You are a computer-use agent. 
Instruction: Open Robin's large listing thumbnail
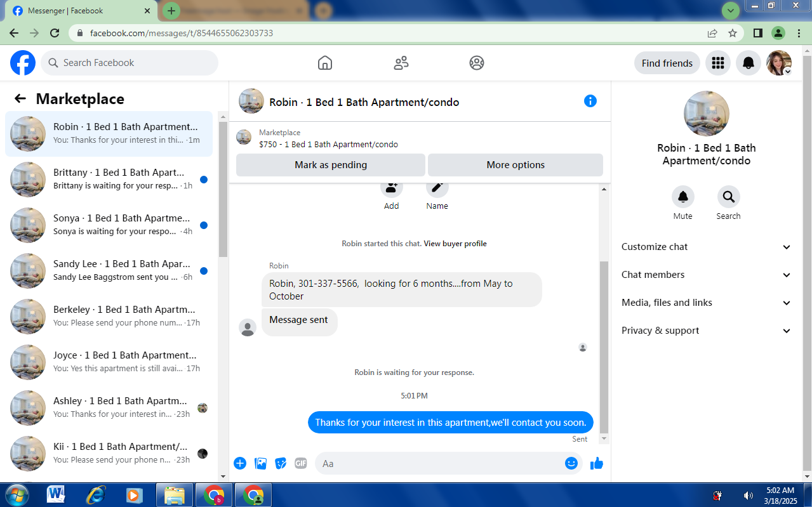pos(707,114)
